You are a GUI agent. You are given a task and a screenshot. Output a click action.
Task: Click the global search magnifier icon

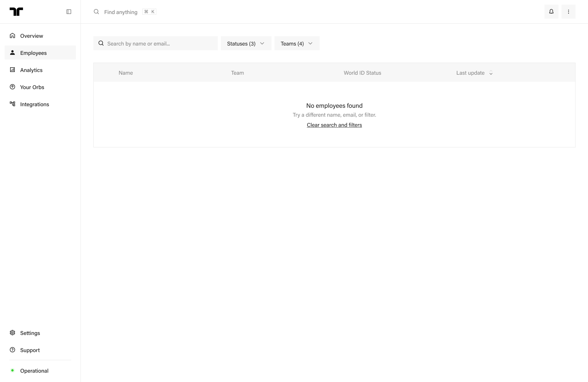(96, 12)
